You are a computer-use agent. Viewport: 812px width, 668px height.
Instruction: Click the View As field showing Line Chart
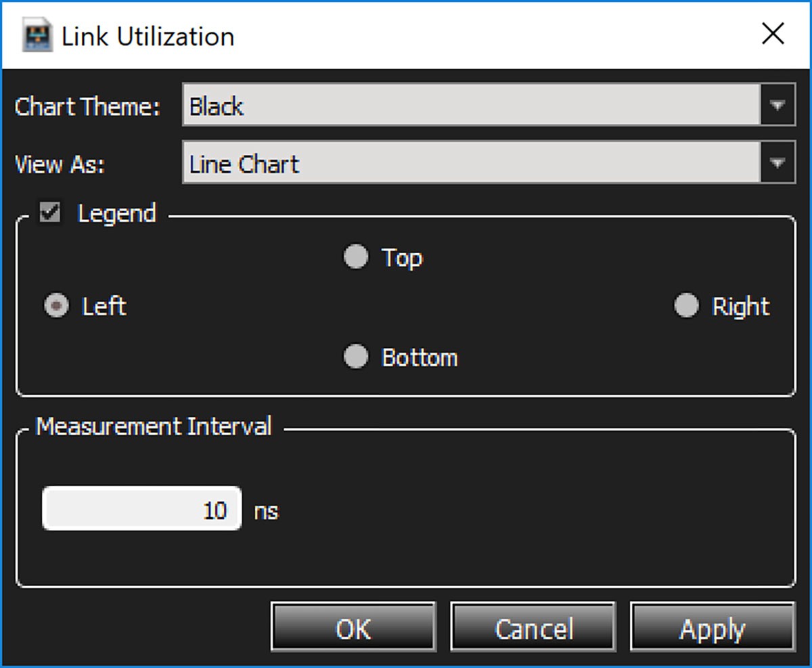[x=471, y=163]
